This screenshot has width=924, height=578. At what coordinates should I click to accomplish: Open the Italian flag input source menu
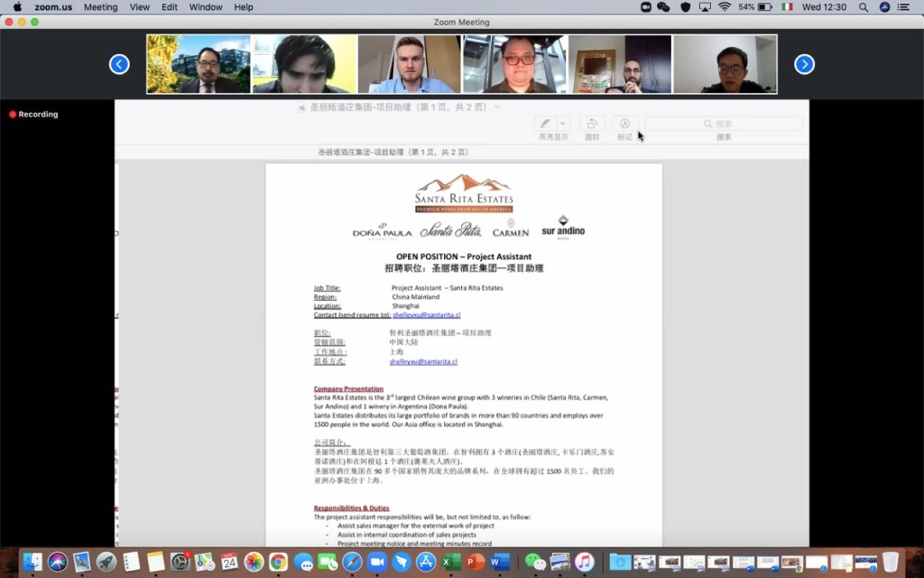click(787, 7)
